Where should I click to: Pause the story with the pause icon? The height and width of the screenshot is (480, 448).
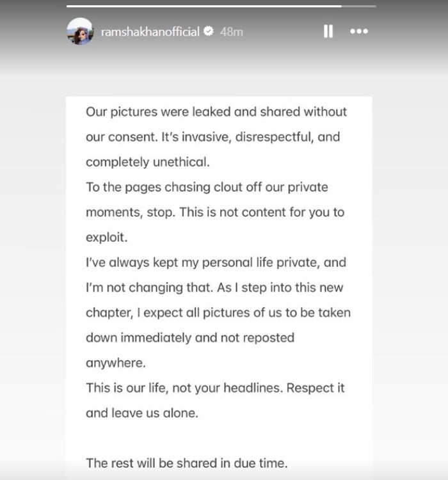328,31
